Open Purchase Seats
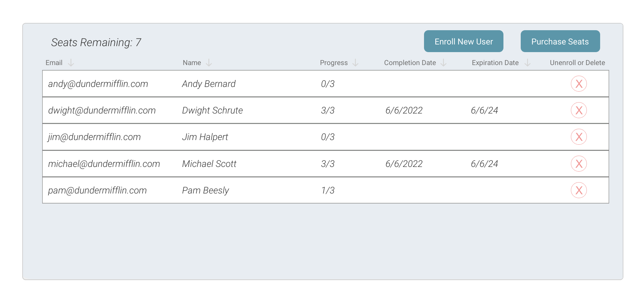Viewport: 644px width, 302px height. tap(560, 41)
